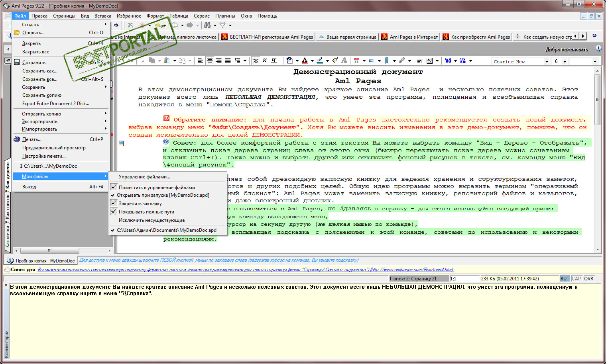This screenshot has width=606, height=364.
Task: Click the text frame icon
Action: (429, 61)
